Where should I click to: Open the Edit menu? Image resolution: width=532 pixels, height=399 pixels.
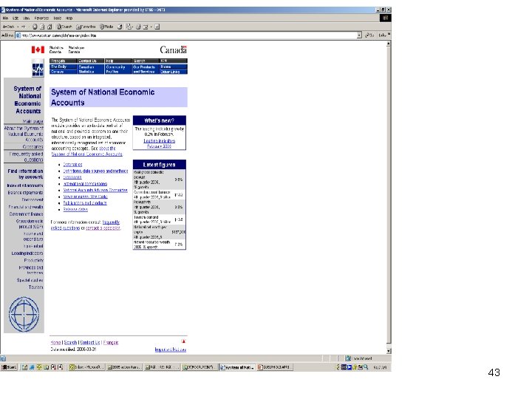coord(16,18)
